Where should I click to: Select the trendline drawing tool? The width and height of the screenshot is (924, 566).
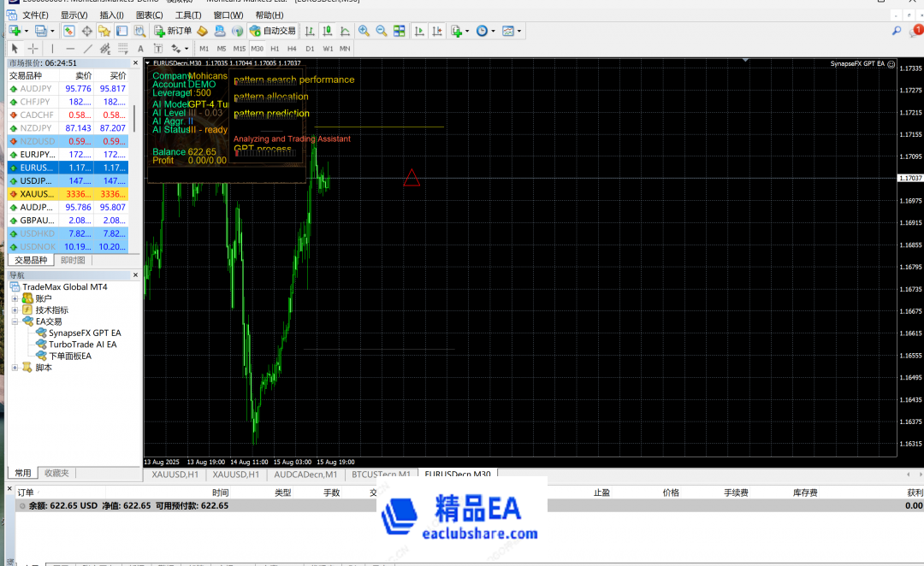pyautogui.click(x=88, y=49)
